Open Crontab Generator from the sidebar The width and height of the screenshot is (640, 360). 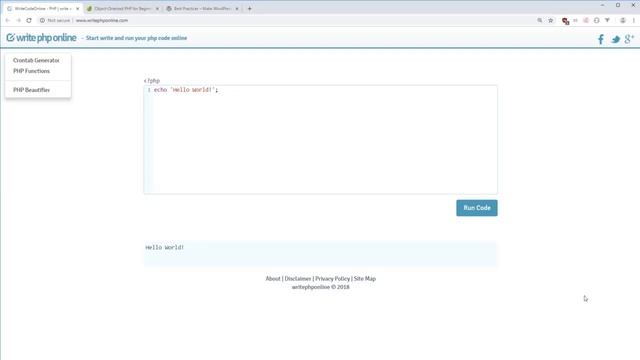(x=36, y=60)
